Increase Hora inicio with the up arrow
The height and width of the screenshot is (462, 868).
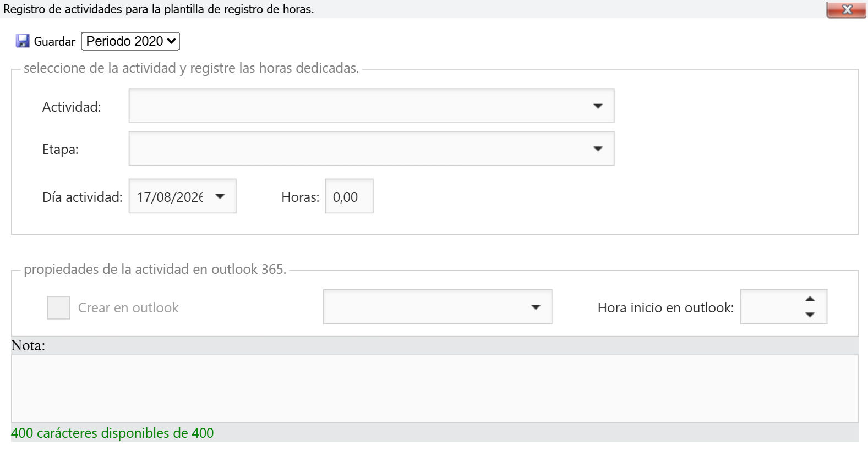pos(810,299)
